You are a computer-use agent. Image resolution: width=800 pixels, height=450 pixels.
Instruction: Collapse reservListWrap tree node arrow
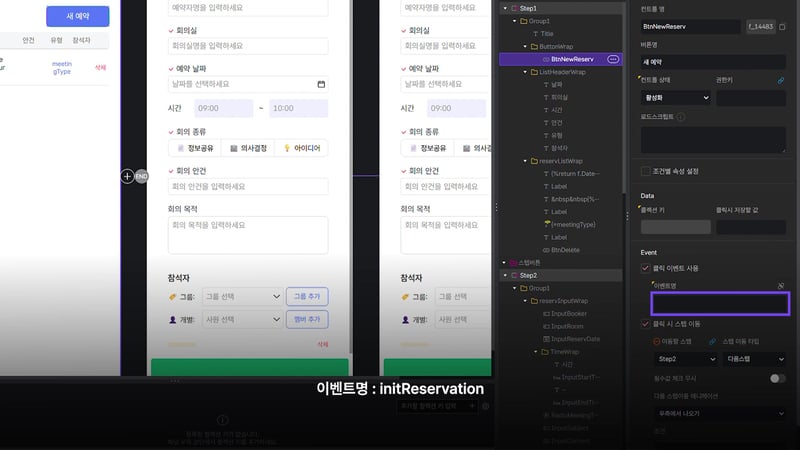(525, 161)
